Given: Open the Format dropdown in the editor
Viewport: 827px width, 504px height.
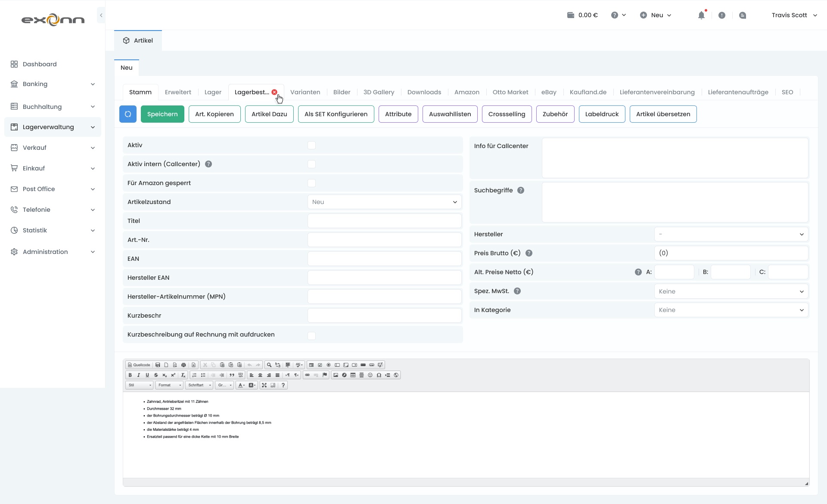Looking at the screenshot, I should coord(169,385).
